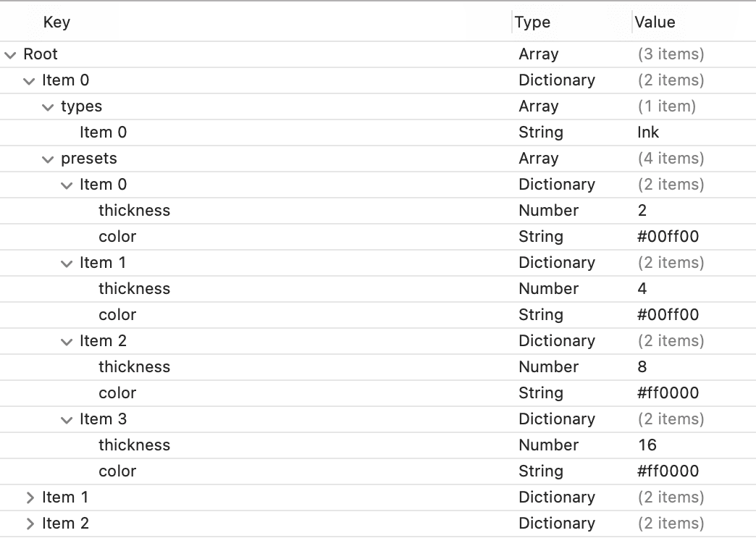
Task: Select the Key column header
Action: (56, 22)
